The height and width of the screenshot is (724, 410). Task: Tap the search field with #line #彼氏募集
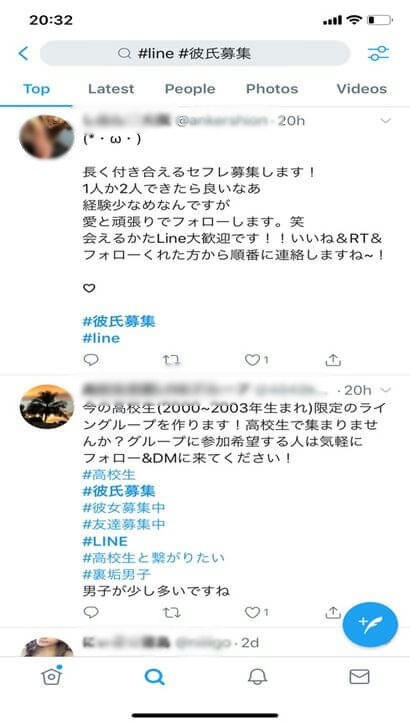195,54
